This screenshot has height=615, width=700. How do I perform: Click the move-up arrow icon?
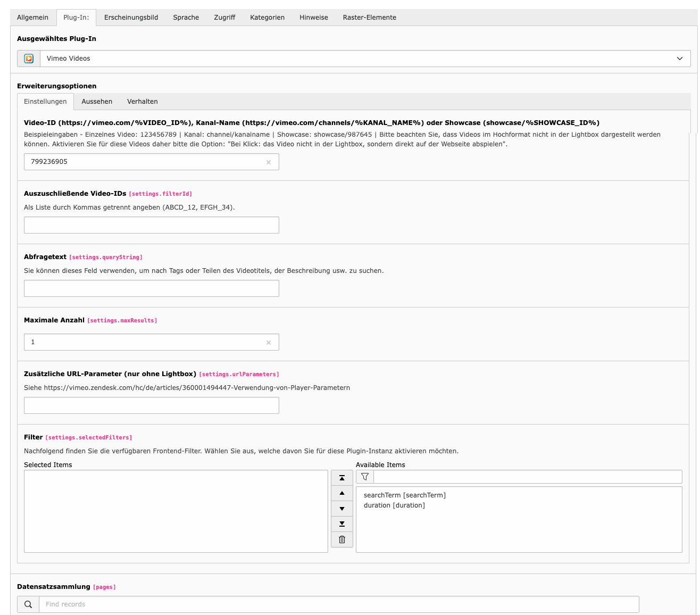click(x=342, y=493)
